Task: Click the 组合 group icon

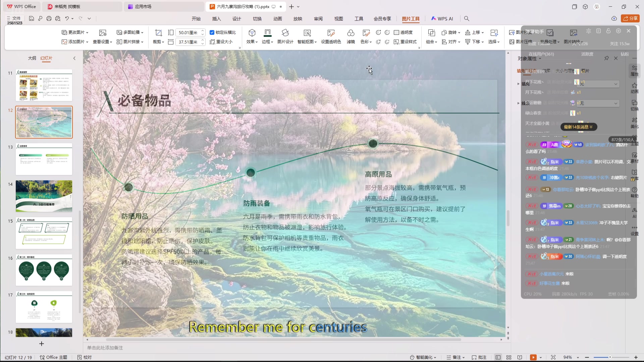Action: 431,33
